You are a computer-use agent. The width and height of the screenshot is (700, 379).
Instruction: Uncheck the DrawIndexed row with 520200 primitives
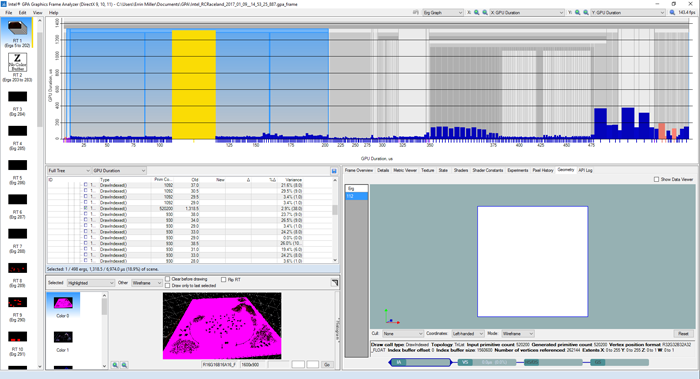(x=86, y=208)
